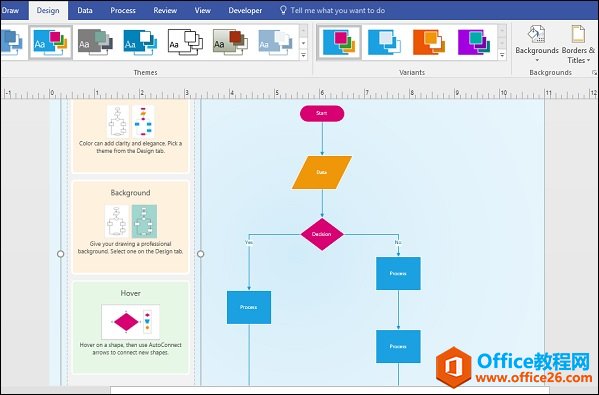Open the Review ribbon tab
Image resolution: width=599 pixels, height=395 pixels.
coord(165,10)
